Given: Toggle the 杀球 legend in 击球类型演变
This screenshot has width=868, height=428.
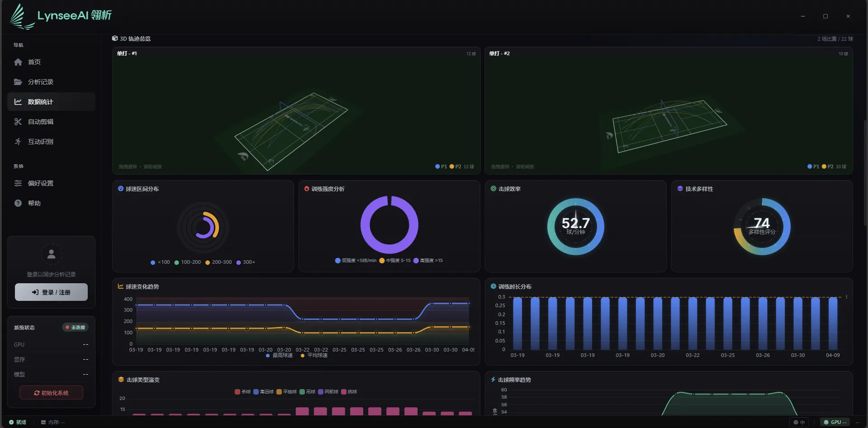Looking at the screenshot, I should (x=243, y=392).
